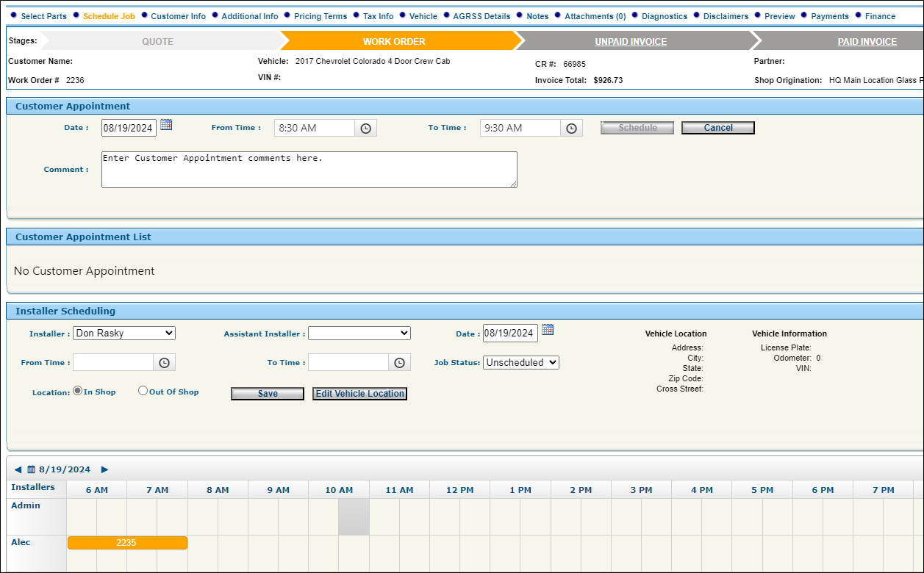Viewport: 924px width, 573px height.
Task: Select Out Of Shop location option
Action: point(143,391)
